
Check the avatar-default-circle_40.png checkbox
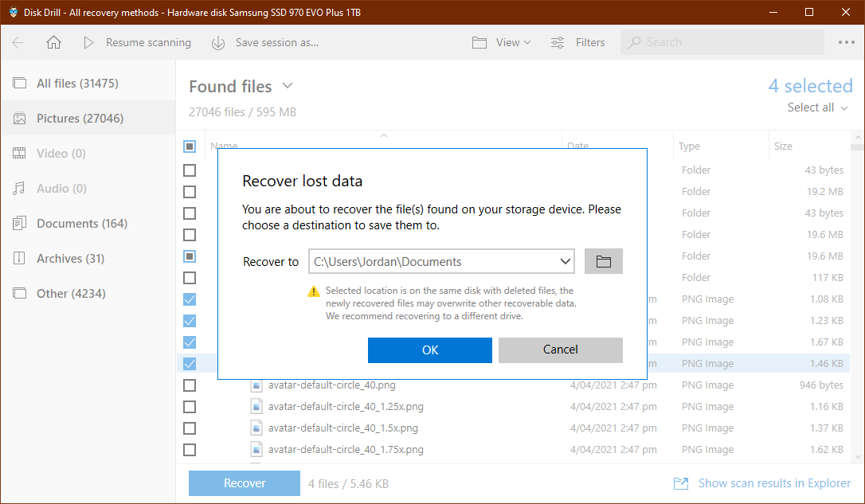(x=189, y=385)
